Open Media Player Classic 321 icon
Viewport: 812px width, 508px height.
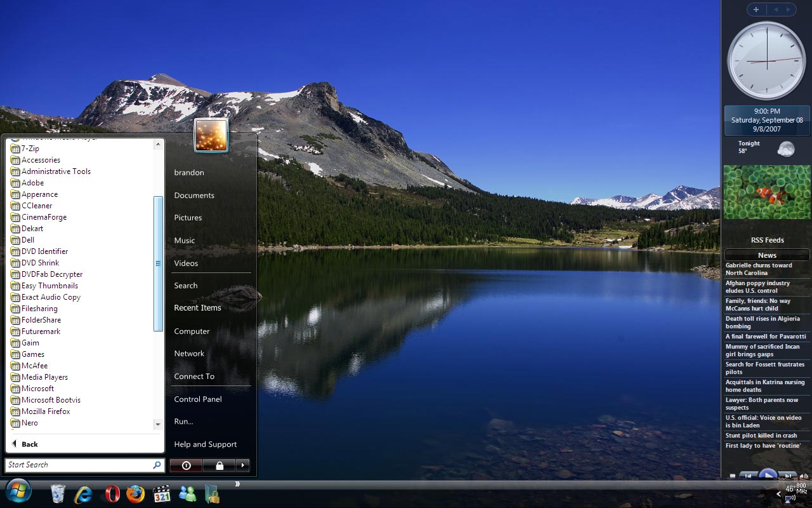pyautogui.click(x=162, y=494)
